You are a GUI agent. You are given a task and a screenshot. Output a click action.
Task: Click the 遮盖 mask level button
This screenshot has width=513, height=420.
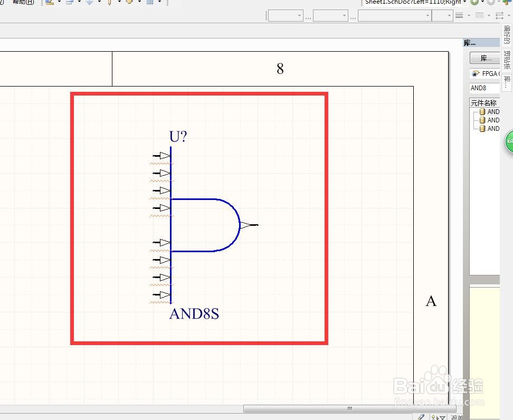tap(457, 417)
